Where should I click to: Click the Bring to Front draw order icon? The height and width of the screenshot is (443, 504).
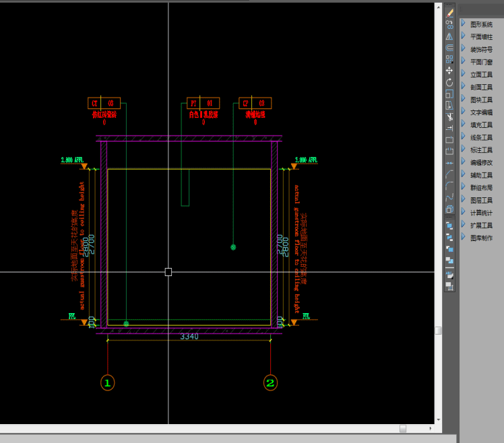[x=449, y=226]
